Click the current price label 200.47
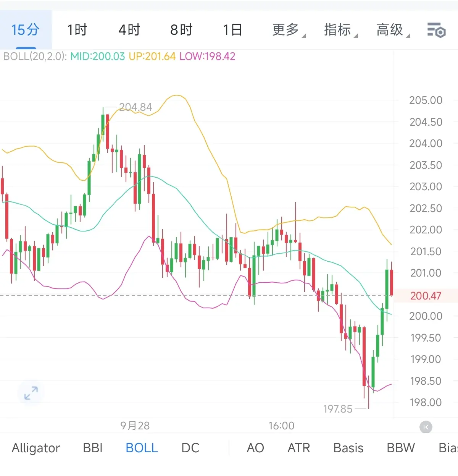 426,296
